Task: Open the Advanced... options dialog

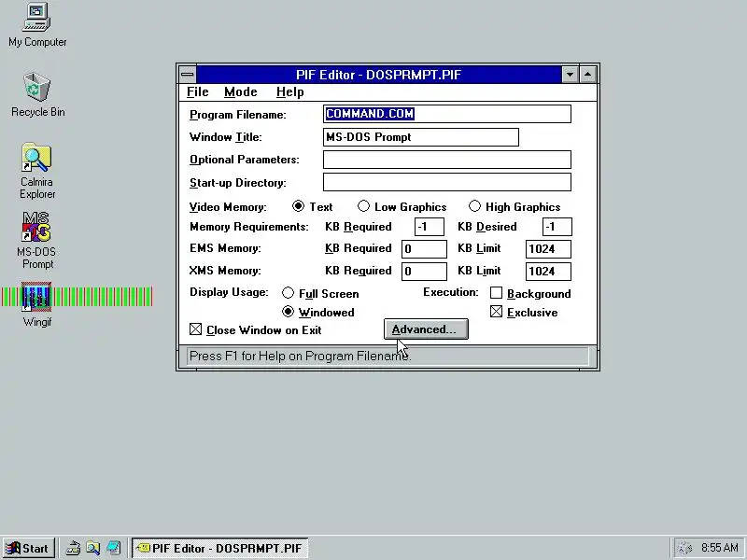Action: coord(426,329)
